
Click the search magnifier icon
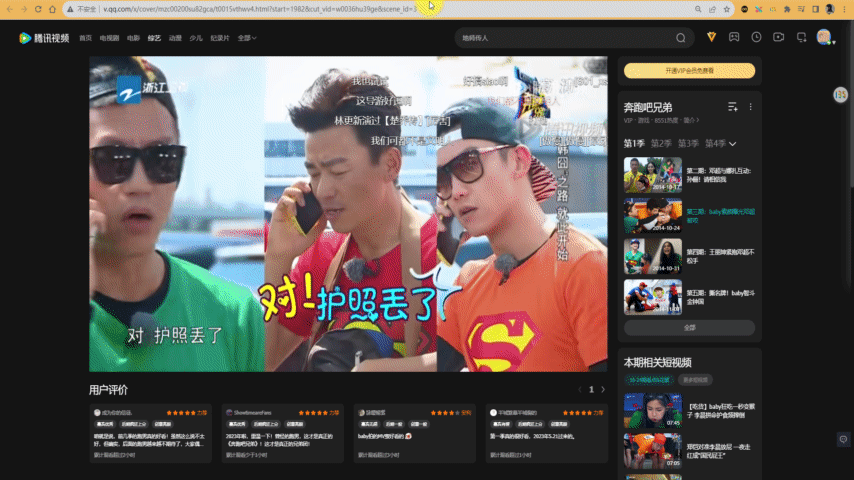point(681,38)
